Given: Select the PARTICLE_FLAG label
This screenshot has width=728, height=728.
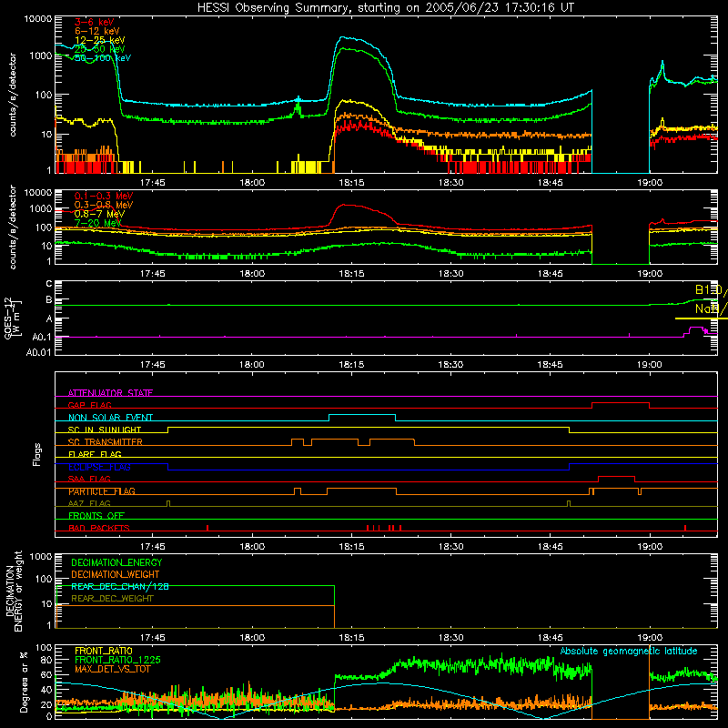Looking at the screenshot, I should click(x=102, y=491).
